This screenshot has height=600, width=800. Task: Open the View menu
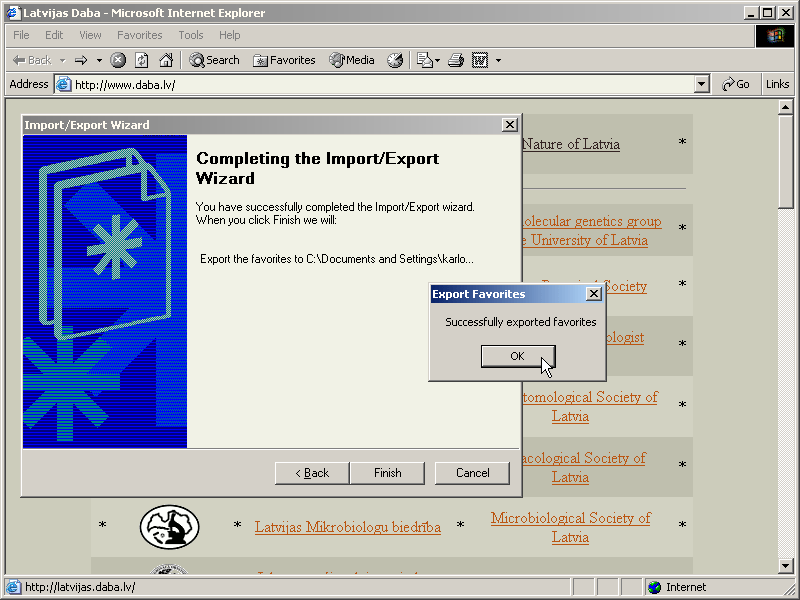(90, 35)
